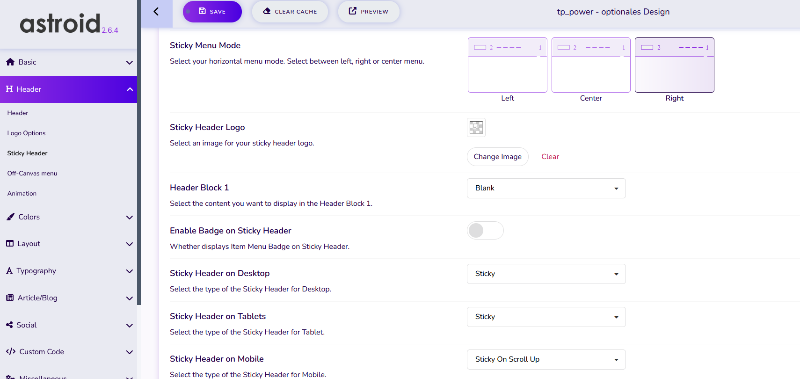Click 'tp_power - optionales Design' title
The width and height of the screenshot is (800, 379).
tap(613, 11)
